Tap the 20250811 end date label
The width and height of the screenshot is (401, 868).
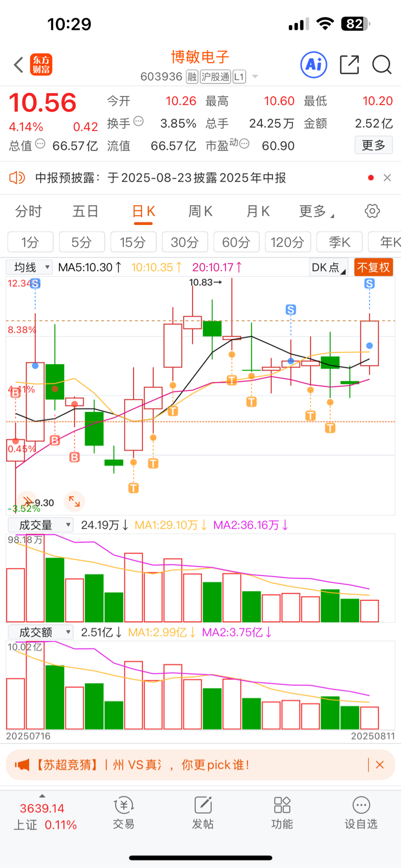pyautogui.click(x=373, y=736)
